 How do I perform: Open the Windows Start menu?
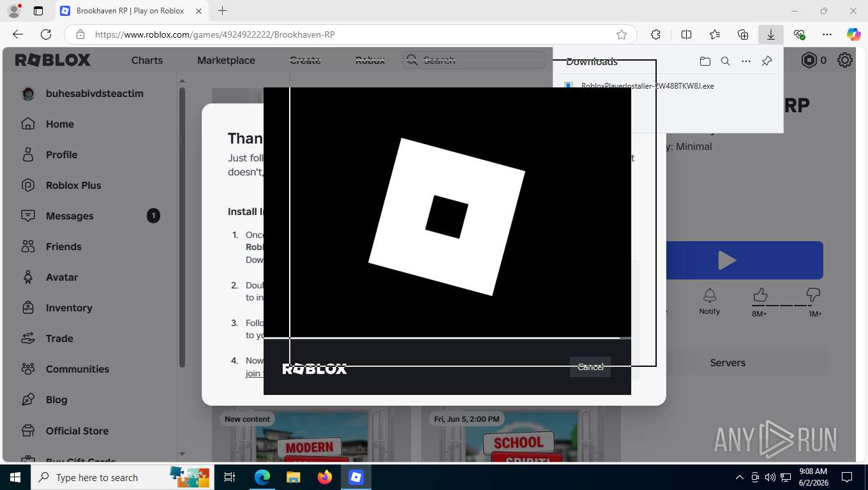coord(15,477)
